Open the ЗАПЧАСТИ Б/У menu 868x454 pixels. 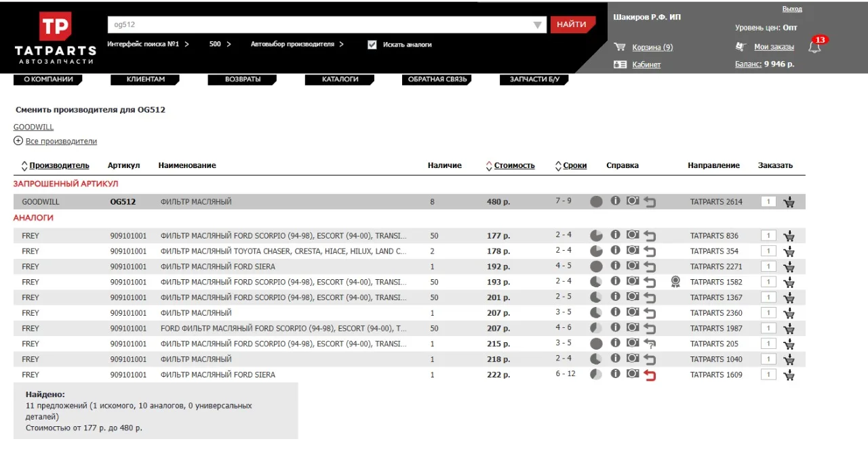(534, 79)
